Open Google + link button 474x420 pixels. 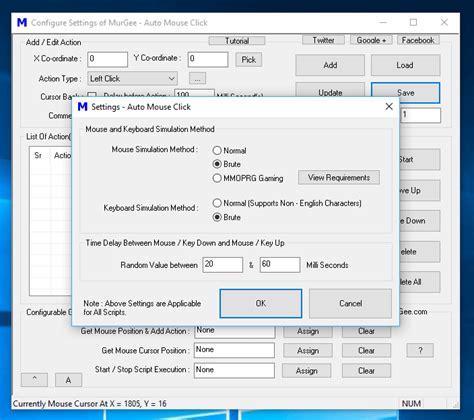point(371,40)
